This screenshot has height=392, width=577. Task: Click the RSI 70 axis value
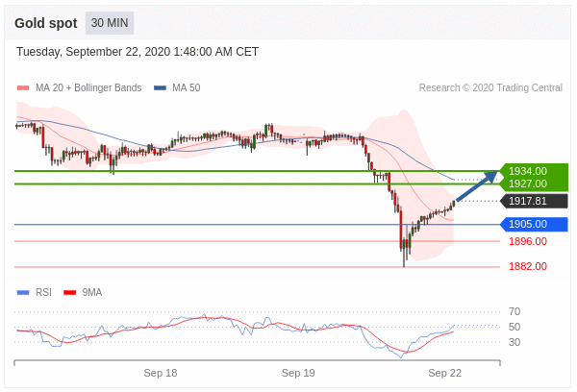[514, 312]
